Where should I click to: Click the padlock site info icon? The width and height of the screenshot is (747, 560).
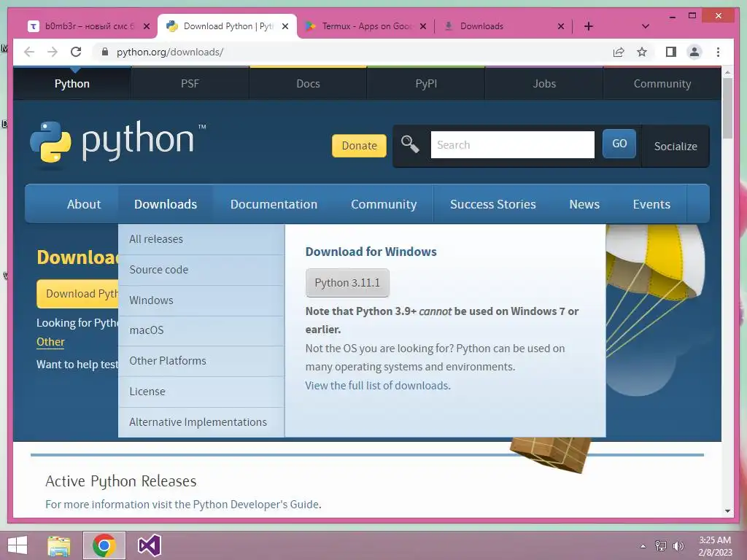[105, 52]
